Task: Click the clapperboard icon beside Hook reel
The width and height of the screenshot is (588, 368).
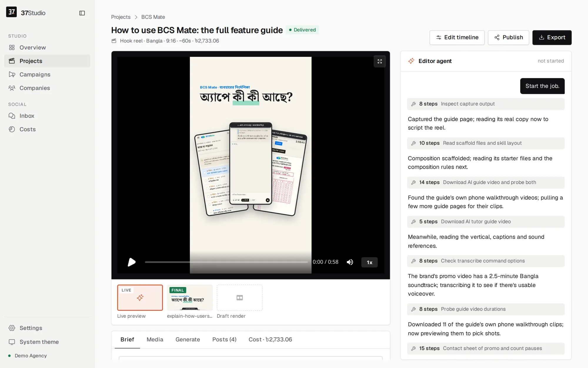Action: point(114,41)
